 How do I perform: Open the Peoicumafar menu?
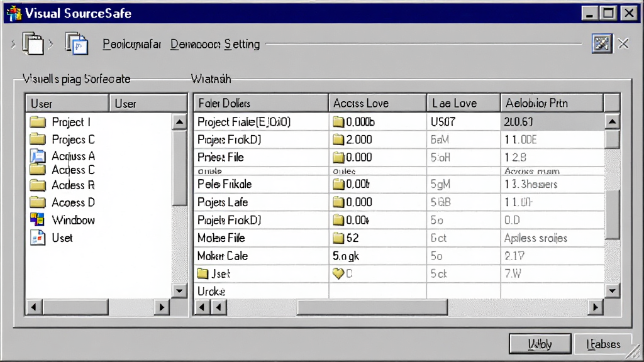(131, 44)
